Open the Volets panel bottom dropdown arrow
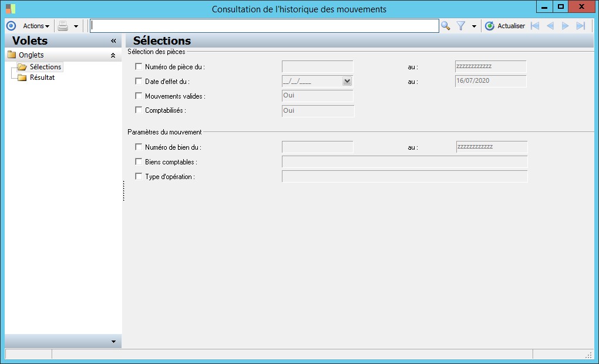Screen dimensions: 599x364 pyautogui.click(x=113, y=342)
